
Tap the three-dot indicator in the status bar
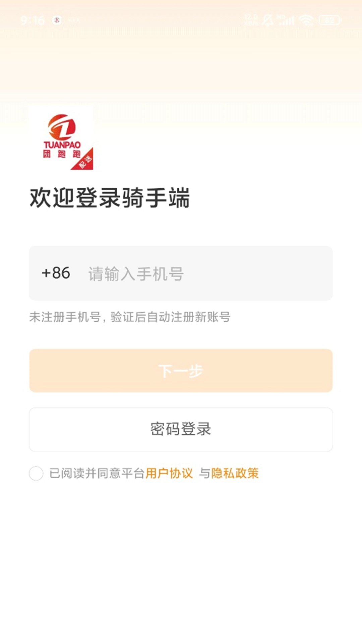point(72,21)
